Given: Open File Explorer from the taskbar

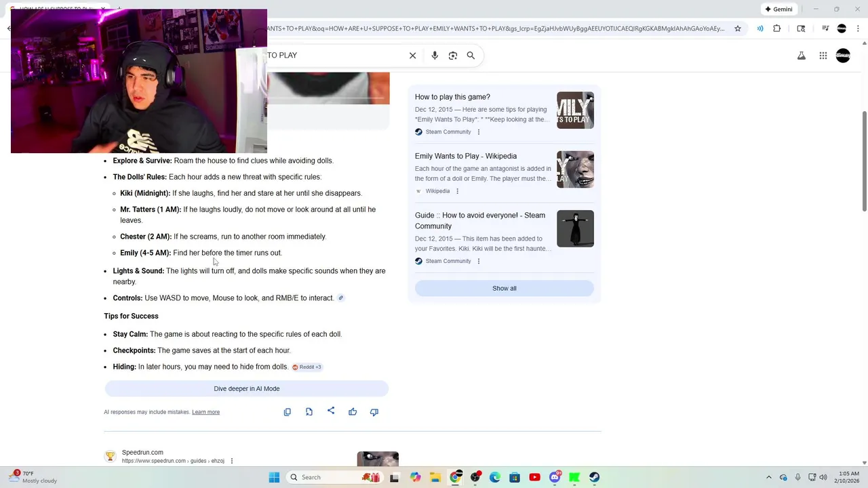Looking at the screenshot, I should [x=435, y=477].
